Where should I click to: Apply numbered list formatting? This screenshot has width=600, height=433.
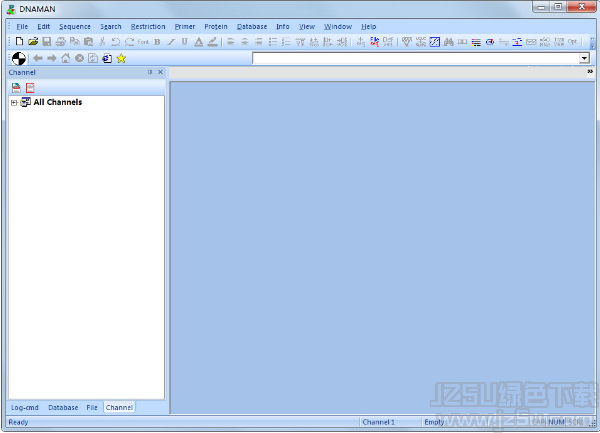[x=286, y=42]
